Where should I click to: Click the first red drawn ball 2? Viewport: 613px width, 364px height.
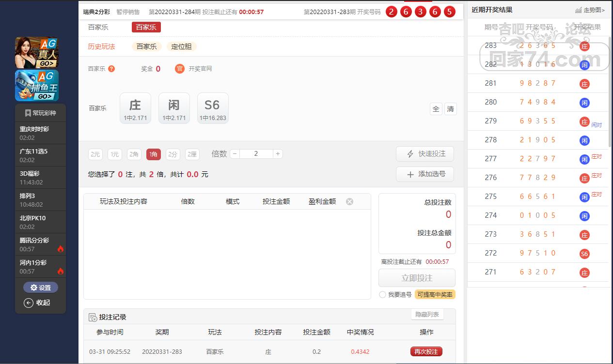click(392, 12)
